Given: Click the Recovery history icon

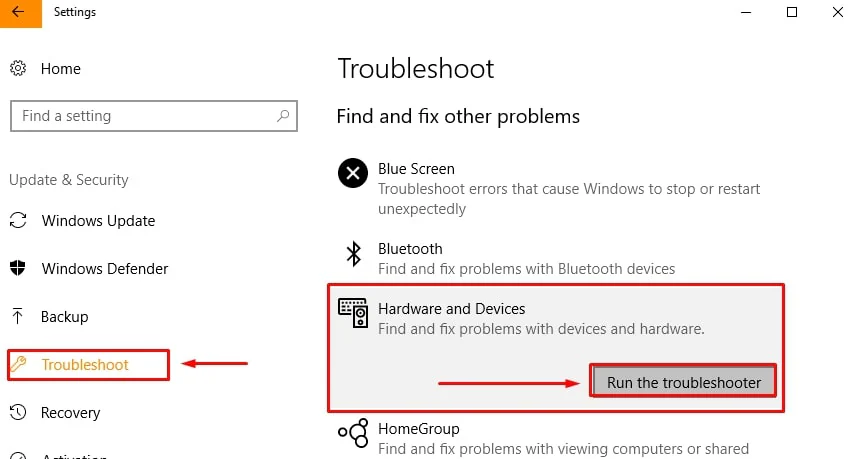Looking at the screenshot, I should coord(18,413).
